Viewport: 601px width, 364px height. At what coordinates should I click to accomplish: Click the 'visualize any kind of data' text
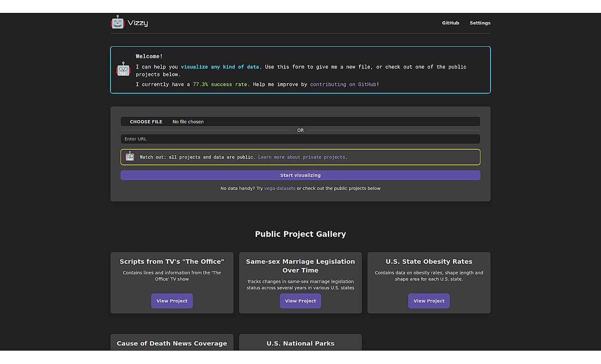point(220,67)
